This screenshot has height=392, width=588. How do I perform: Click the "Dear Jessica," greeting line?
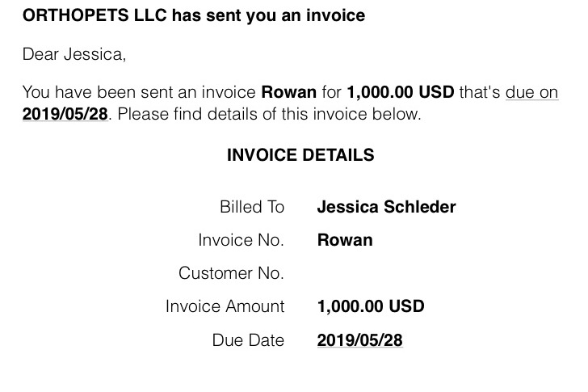pyautogui.click(x=74, y=55)
